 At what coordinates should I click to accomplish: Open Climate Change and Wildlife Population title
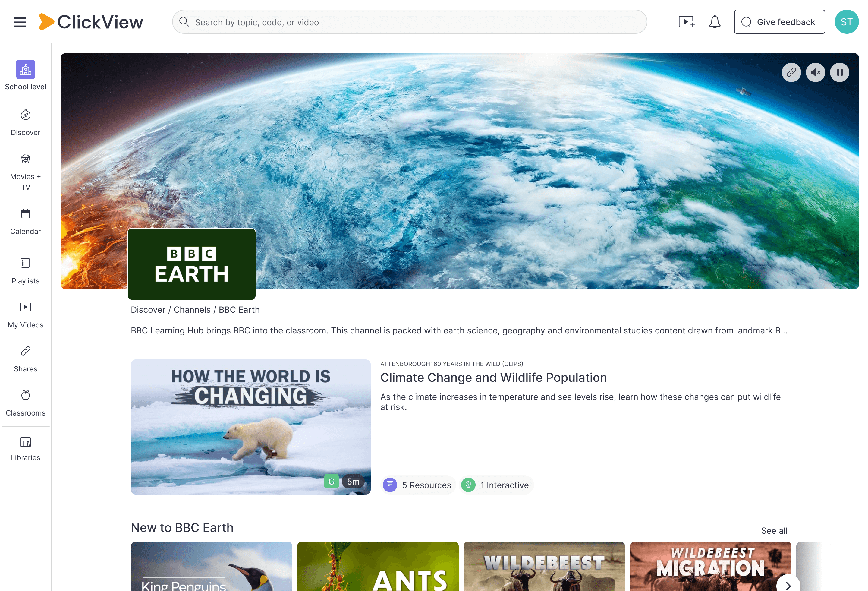tap(493, 377)
